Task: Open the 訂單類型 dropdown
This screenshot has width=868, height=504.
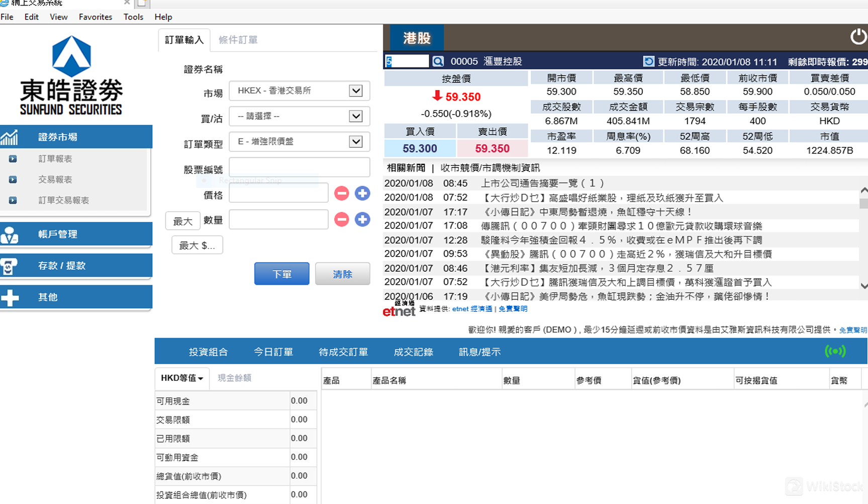Action: (300, 142)
